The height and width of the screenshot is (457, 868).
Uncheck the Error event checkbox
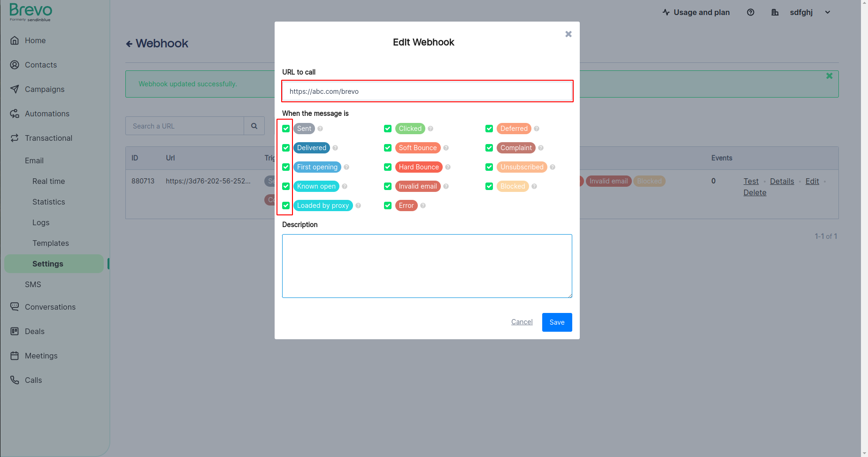click(x=388, y=206)
